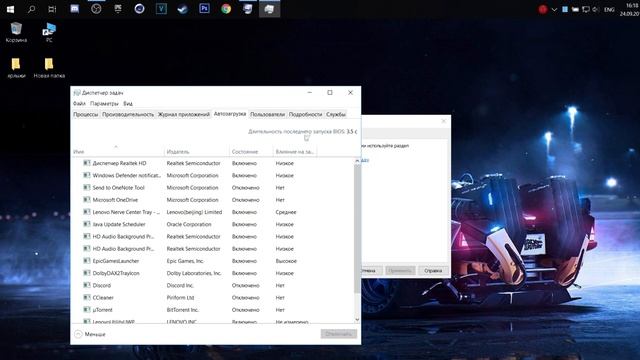This screenshot has height=360, width=640.
Task: Click the red recording indicator in the tray
Action: [x=542, y=9]
